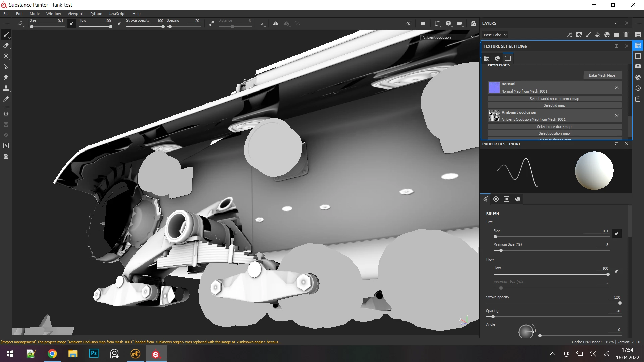The width and height of the screenshot is (644, 362).
Task: Select the Eraser tool
Action: point(6,46)
